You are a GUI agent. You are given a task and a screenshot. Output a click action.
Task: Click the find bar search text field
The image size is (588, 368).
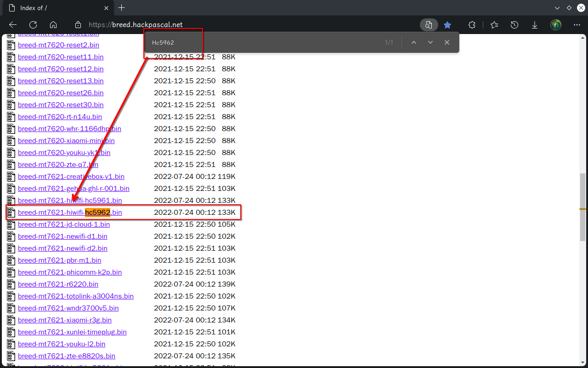coord(262,42)
